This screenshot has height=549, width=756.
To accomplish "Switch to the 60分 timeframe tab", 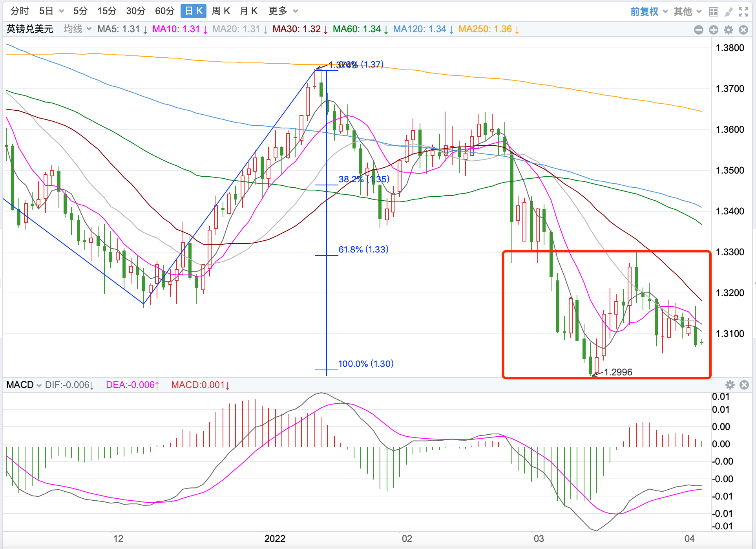I will coord(164,11).
